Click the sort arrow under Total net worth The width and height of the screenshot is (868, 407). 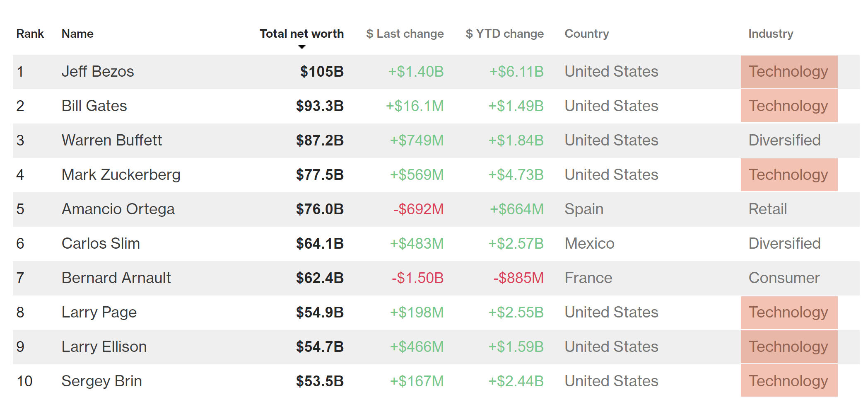[302, 47]
